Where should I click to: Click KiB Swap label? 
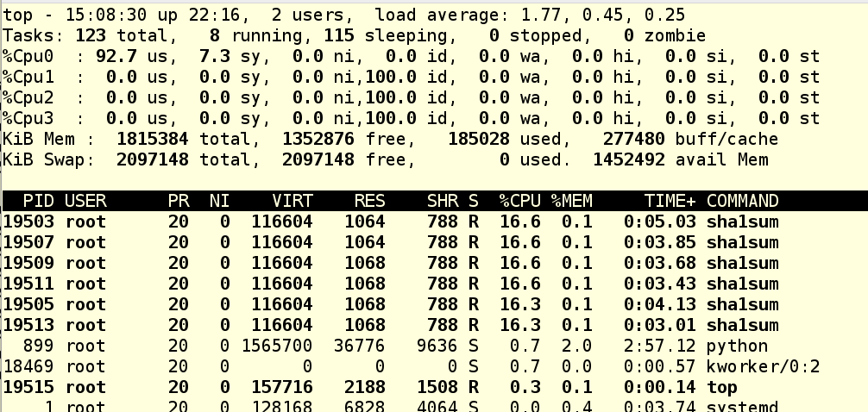(48, 159)
